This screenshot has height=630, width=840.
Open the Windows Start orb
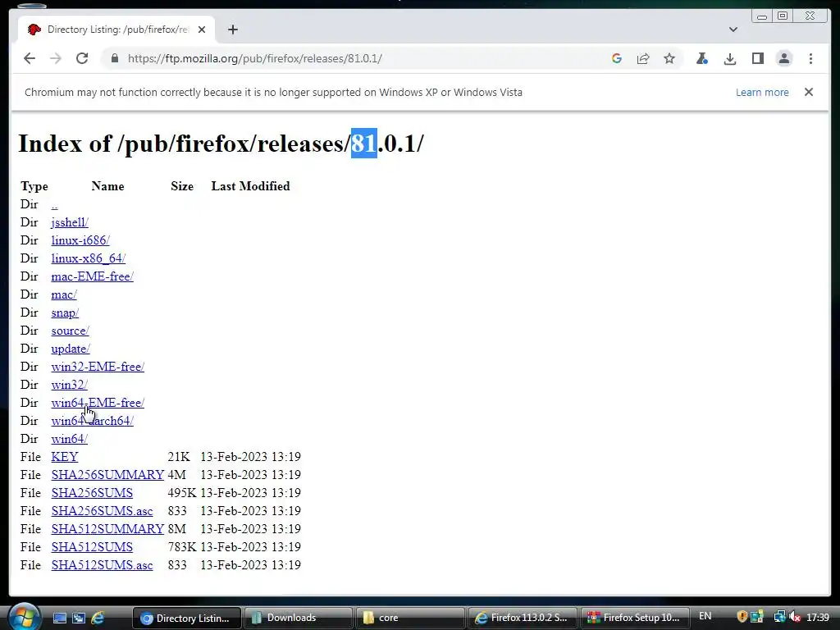(x=24, y=617)
